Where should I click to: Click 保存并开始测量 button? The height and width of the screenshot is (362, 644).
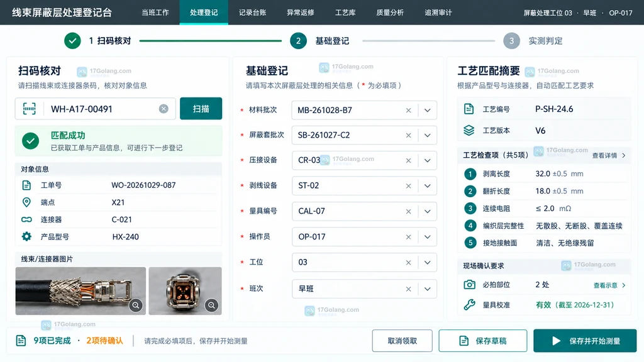coord(585,341)
